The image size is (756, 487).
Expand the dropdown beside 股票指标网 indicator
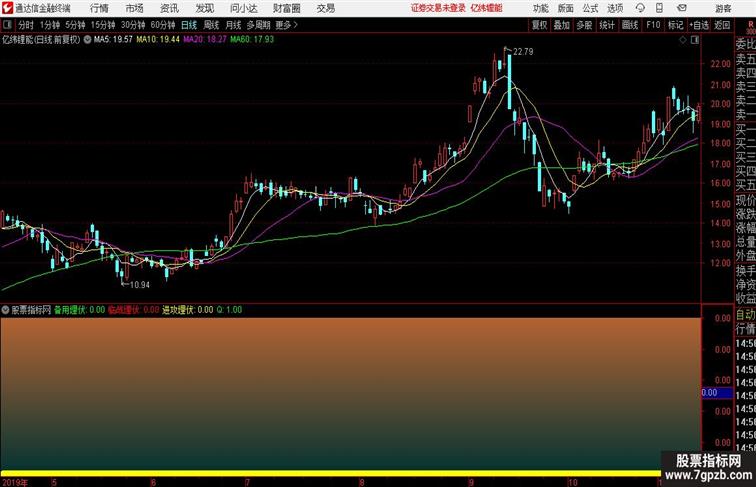(5, 310)
